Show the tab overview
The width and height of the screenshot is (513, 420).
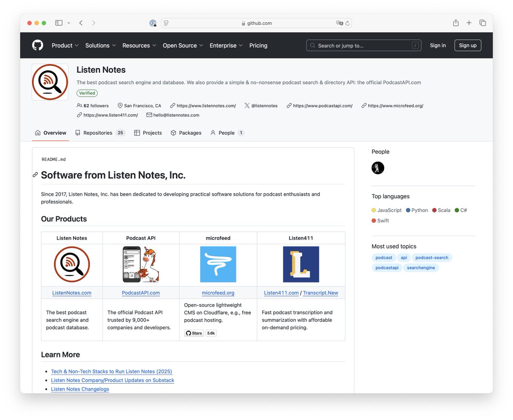point(483,23)
